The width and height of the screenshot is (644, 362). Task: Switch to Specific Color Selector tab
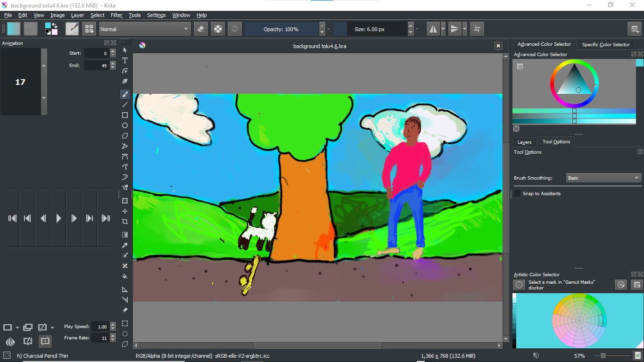pyautogui.click(x=605, y=44)
